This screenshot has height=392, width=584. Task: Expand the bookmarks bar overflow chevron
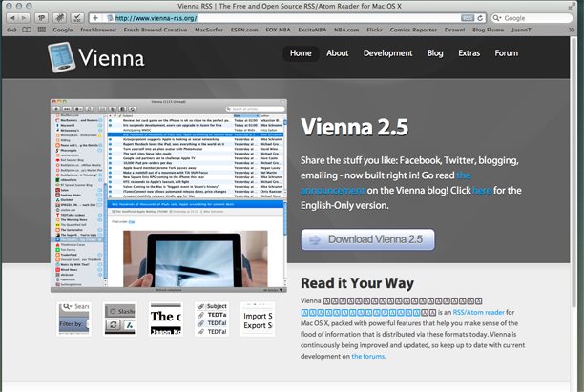click(x=572, y=30)
